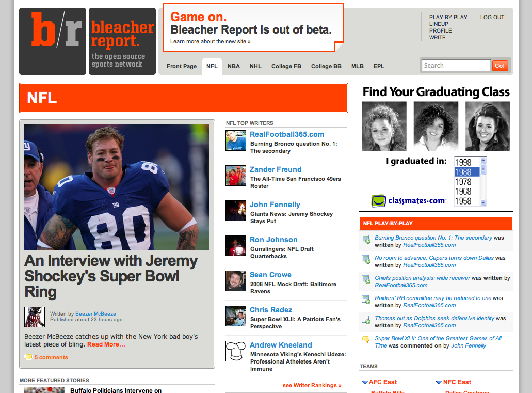Click the middle graduating class portrait photo
532x393 pixels.
click(x=436, y=127)
